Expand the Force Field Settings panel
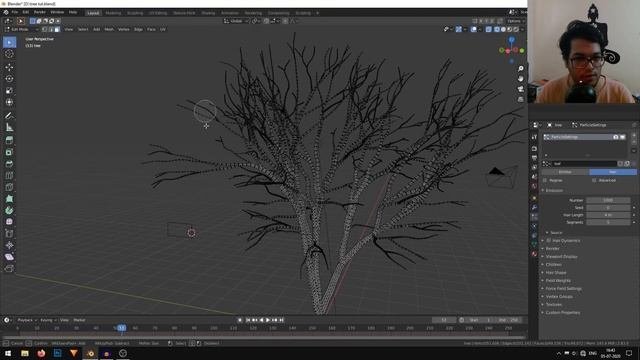The width and height of the screenshot is (640, 360). click(563, 289)
